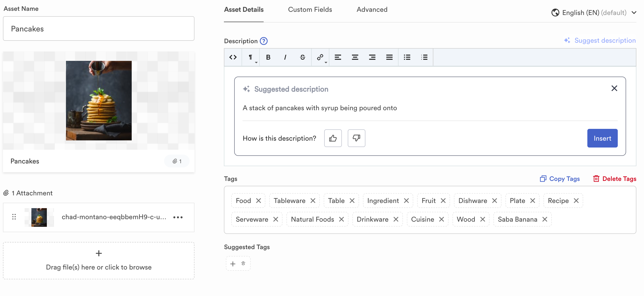
Task: Click the strikethrough formatting icon
Action: [x=303, y=57]
